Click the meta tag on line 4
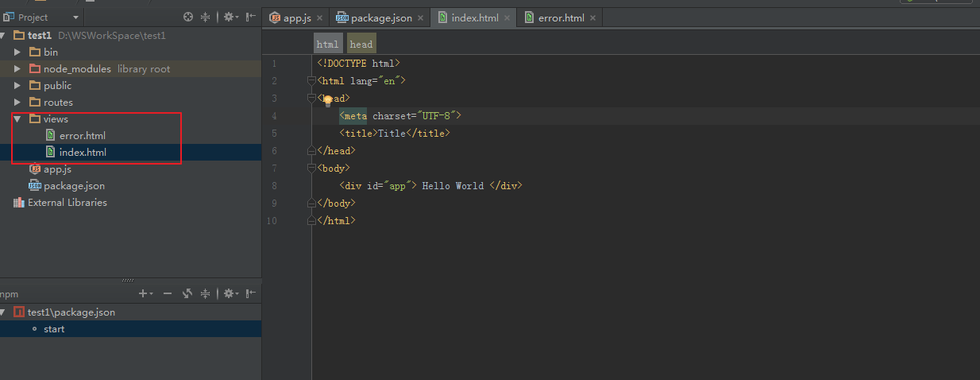This screenshot has height=380, width=980. 400,116
